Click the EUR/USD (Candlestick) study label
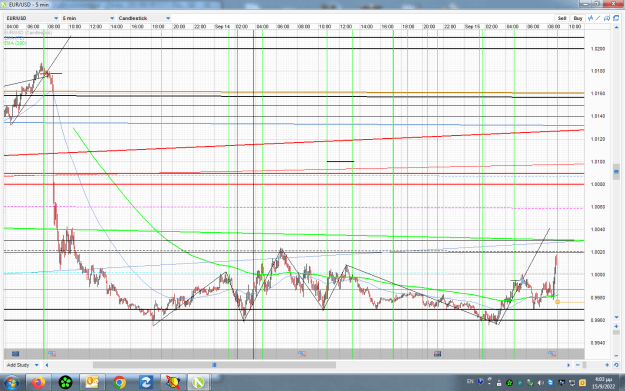This screenshot has width=625, height=391. pos(28,33)
